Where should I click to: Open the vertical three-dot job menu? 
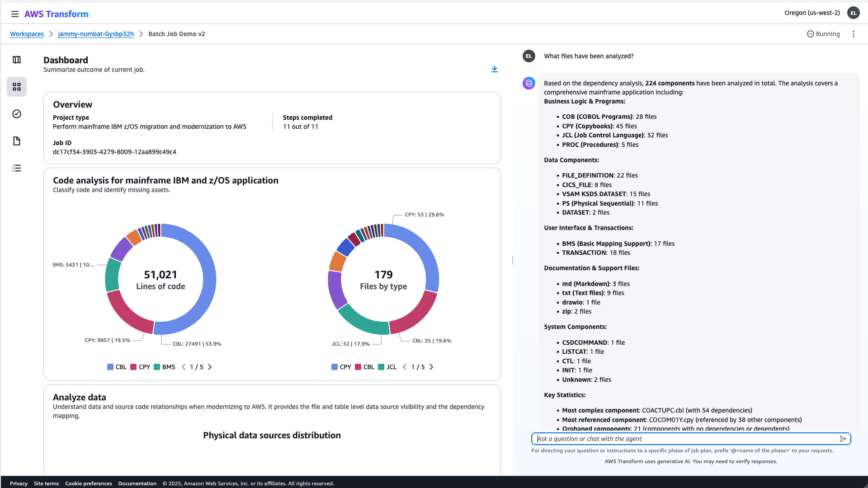coord(854,34)
